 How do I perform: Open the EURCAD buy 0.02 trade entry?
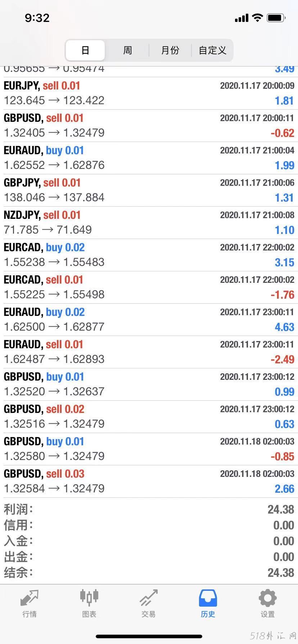point(149,255)
